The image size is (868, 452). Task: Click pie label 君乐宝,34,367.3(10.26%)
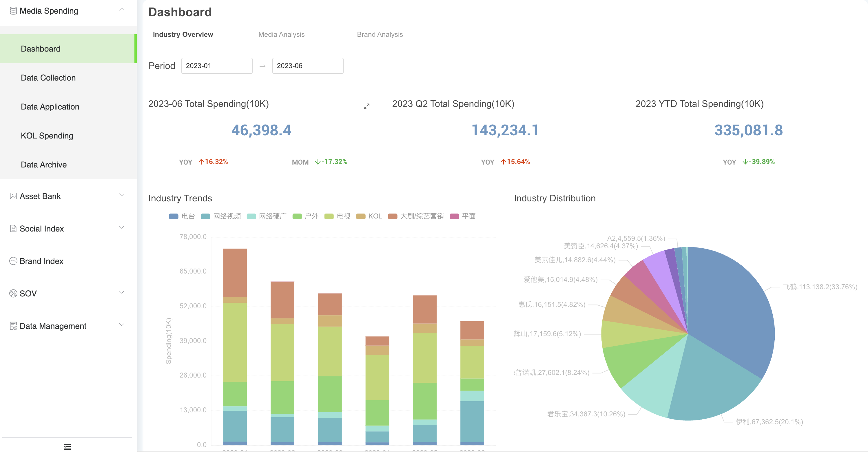pos(586,414)
